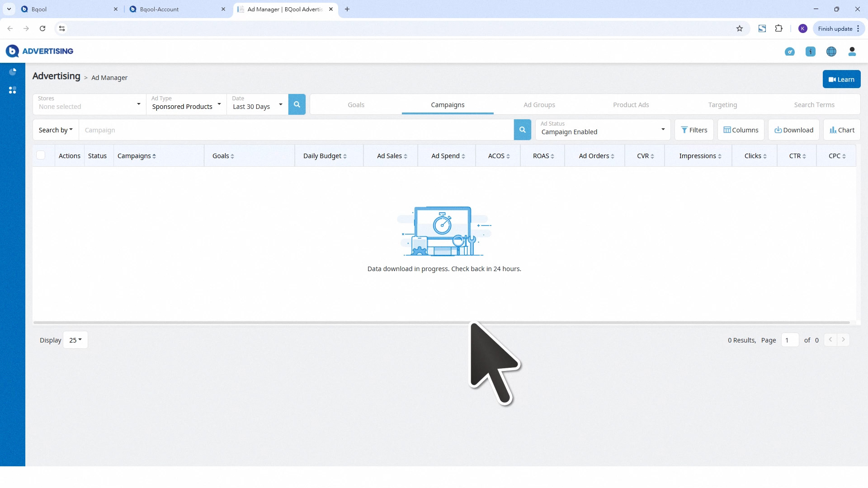The height and width of the screenshot is (488, 868).
Task: Open the Ad Type Sponsored Products dropdown
Action: tap(186, 104)
